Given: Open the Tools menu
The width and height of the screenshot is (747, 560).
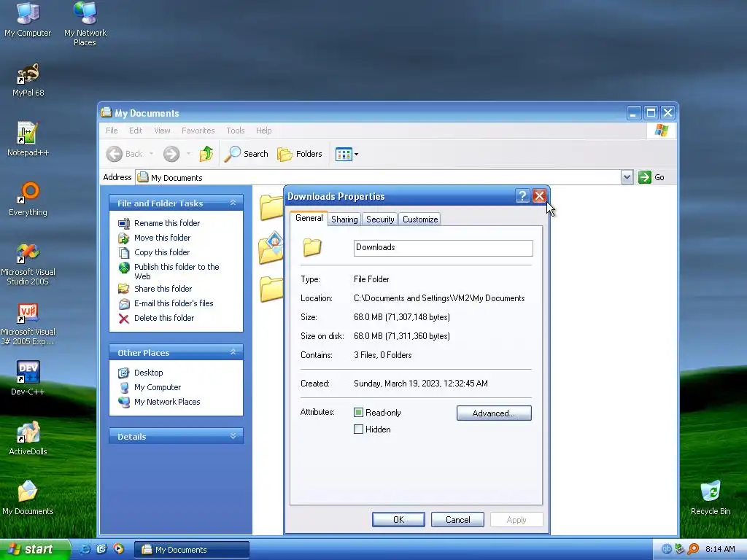Looking at the screenshot, I should click(236, 131).
